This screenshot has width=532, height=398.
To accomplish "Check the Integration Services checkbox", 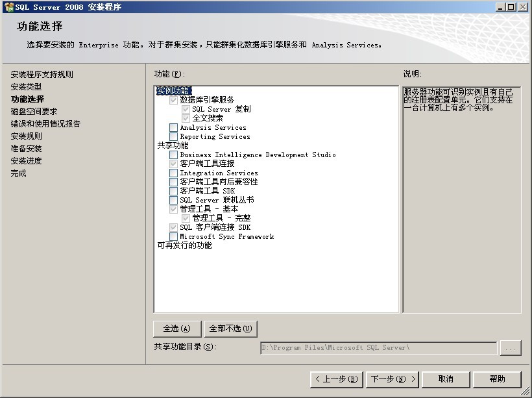I will (173, 173).
